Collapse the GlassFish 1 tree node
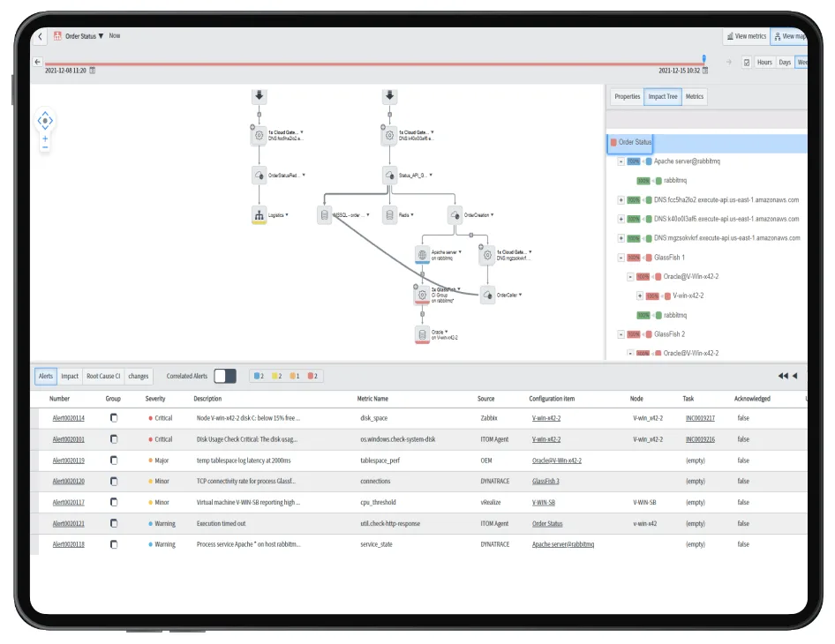The image size is (835, 644). (621, 258)
